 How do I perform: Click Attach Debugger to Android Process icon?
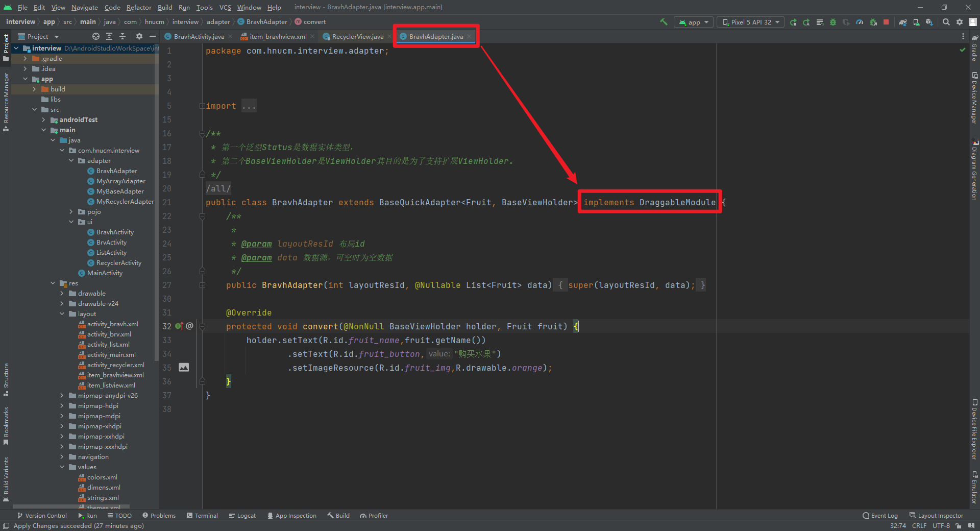click(x=873, y=22)
